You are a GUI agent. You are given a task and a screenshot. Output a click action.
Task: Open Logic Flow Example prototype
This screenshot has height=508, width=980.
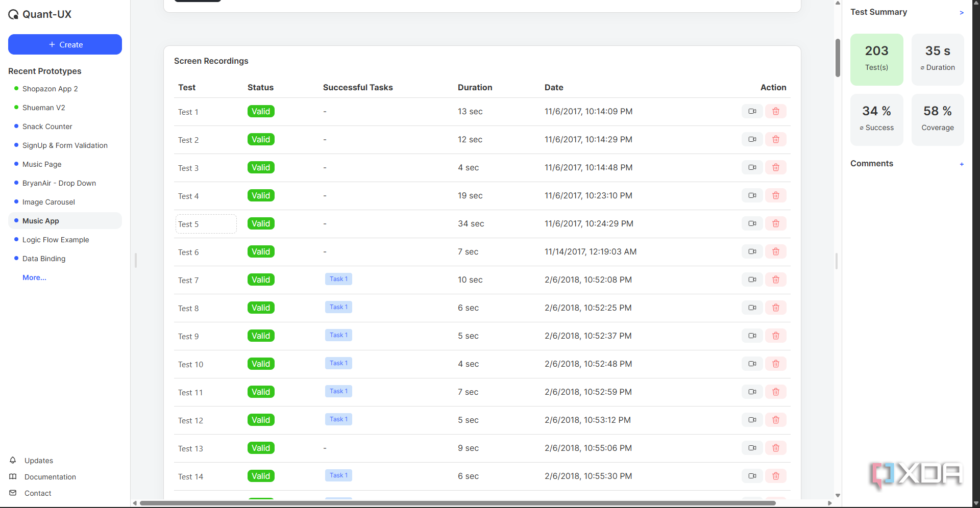(x=56, y=240)
